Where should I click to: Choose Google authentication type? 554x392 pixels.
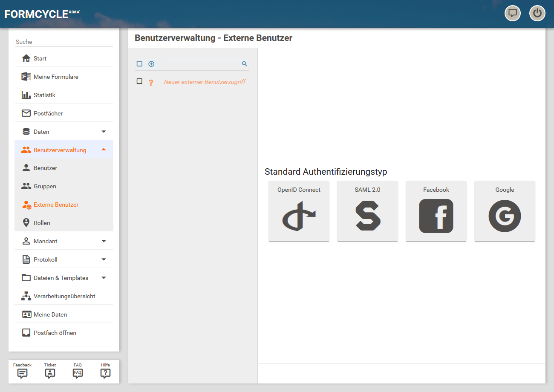pyautogui.click(x=505, y=211)
